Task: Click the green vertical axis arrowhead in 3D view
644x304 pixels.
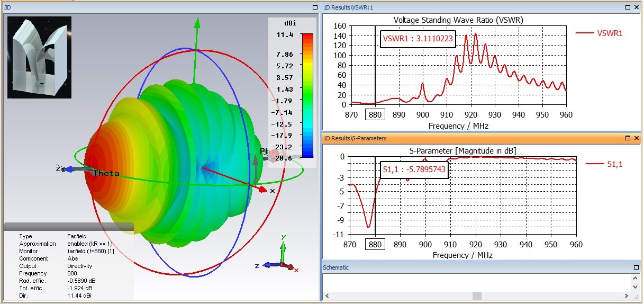Action: (197, 23)
